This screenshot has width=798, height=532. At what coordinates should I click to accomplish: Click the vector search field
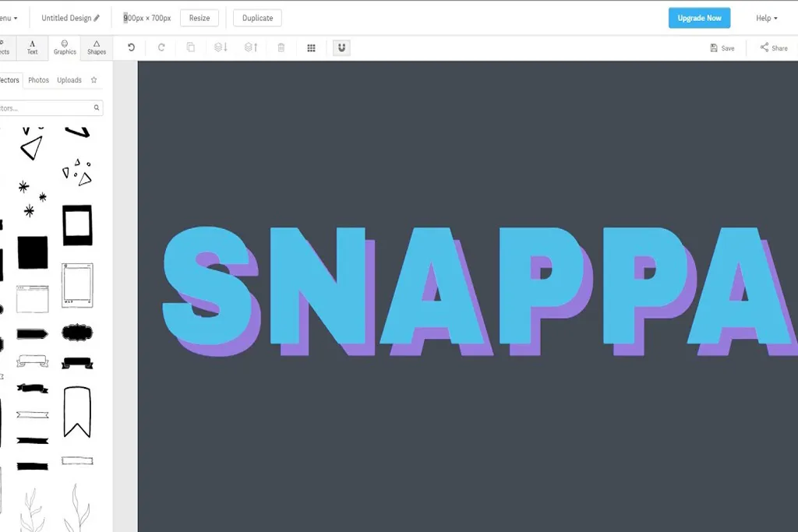coord(51,107)
